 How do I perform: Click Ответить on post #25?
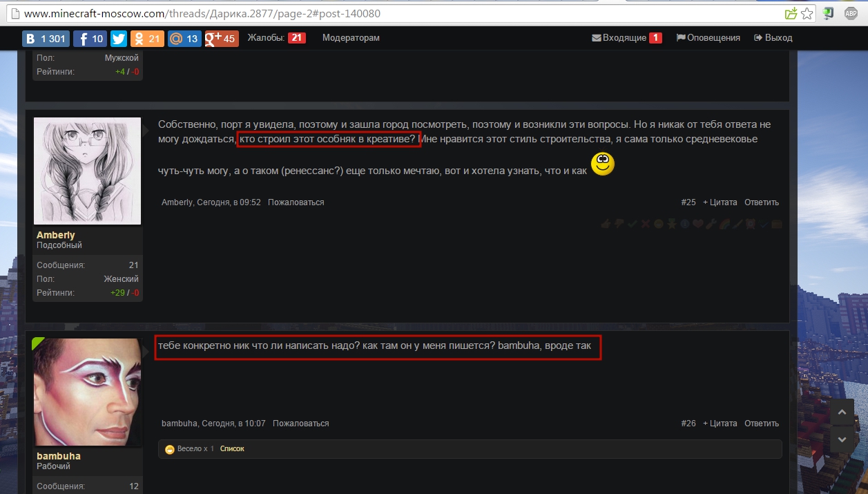pyautogui.click(x=761, y=202)
